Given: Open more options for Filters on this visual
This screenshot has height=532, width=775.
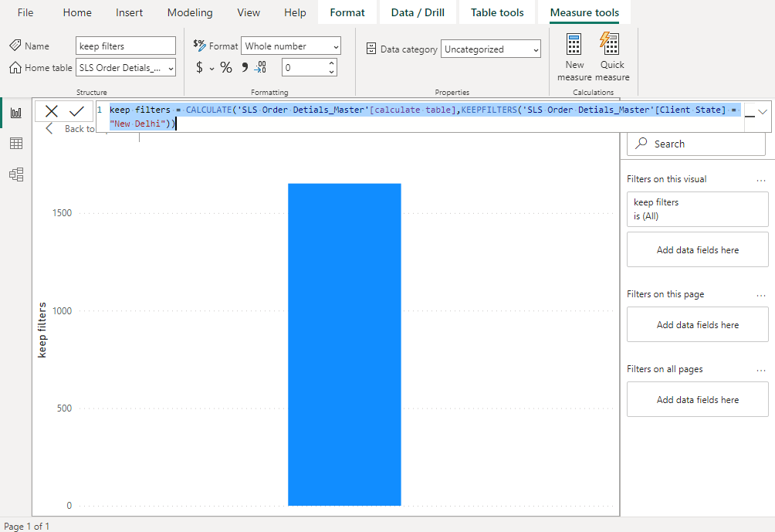Looking at the screenshot, I should [760, 180].
